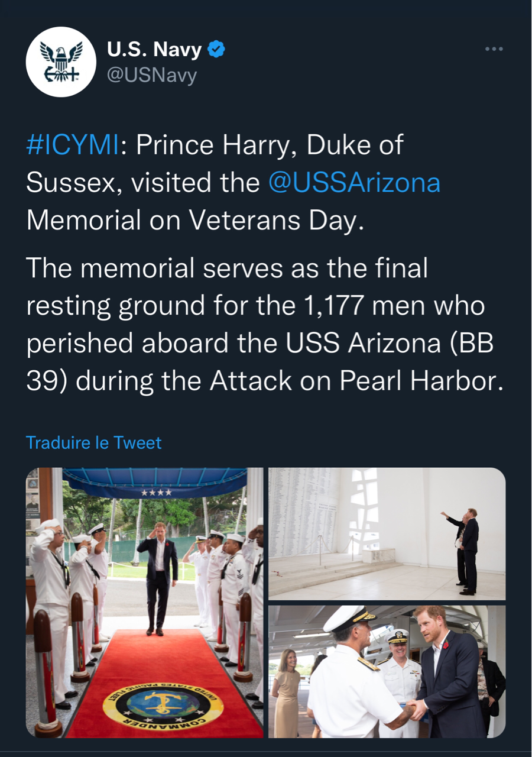The width and height of the screenshot is (532, 757).
Task: Open the handshake with admiral photo
Action: tap(387, 671)
